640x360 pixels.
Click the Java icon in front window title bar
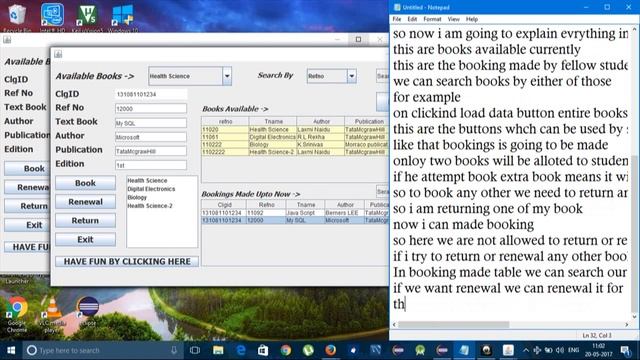tap(58, 54)
